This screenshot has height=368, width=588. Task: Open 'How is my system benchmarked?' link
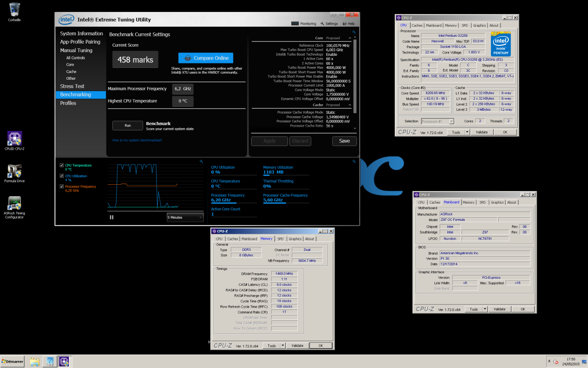click(137, 140)
